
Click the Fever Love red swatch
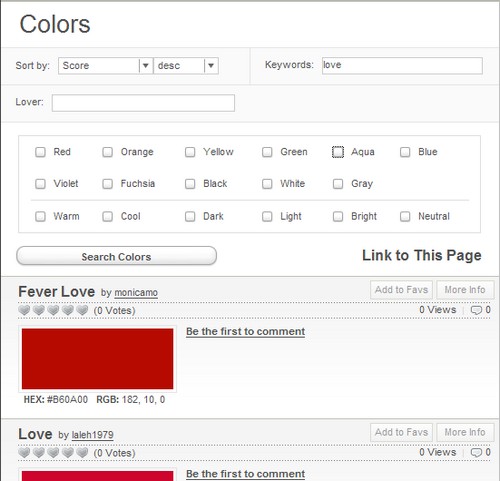pyautogui.click(x=98, y=359)
